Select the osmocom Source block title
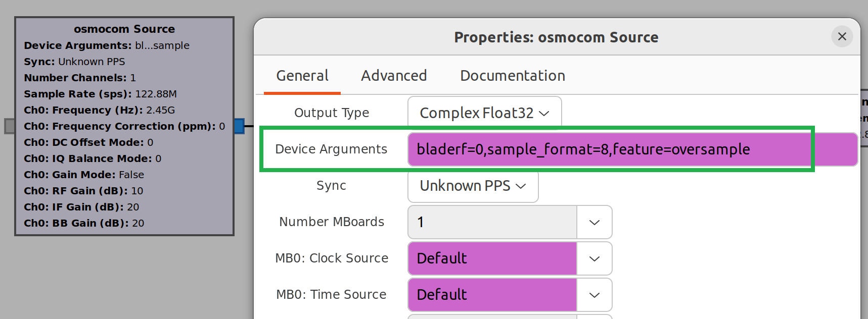Screen dimensions: 868x319 (x=124, y=29)
